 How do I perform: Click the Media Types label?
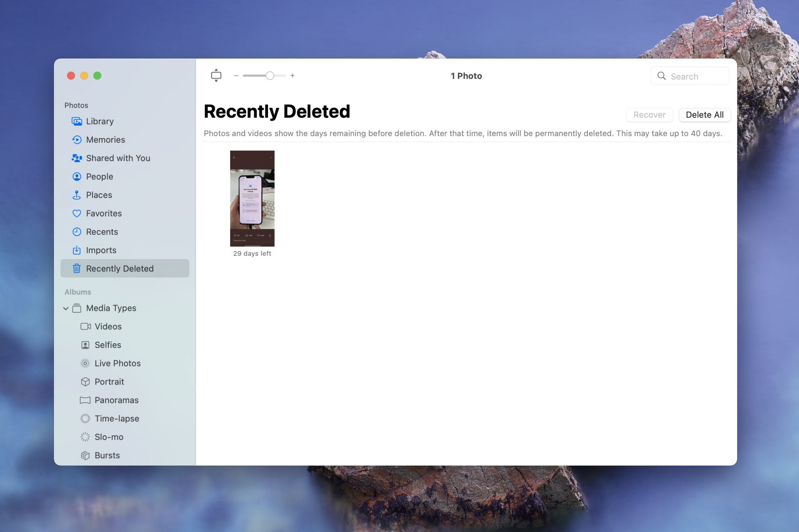tap(111, 308)
